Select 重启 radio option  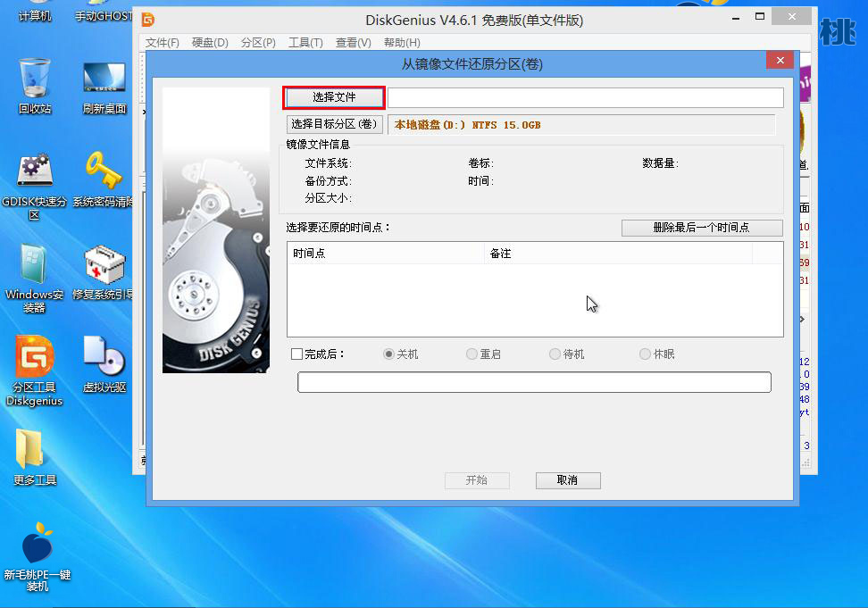tap(472, 354)
